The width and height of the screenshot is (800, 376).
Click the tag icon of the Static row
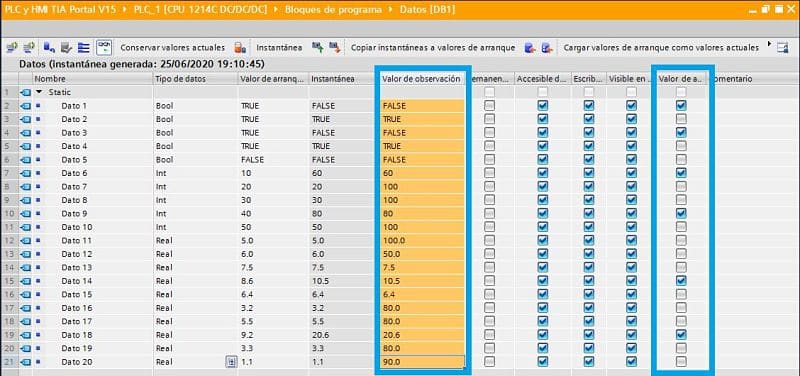click(26, 92)
